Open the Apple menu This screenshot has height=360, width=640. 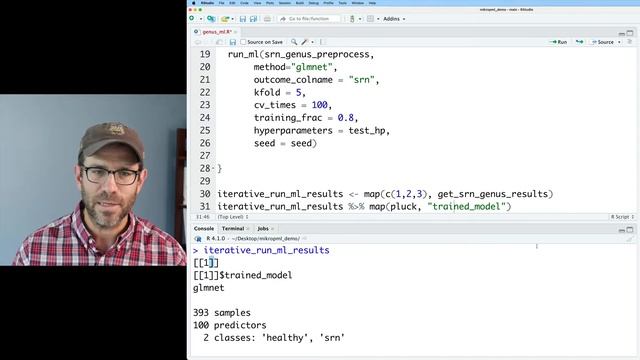(194, 3)
